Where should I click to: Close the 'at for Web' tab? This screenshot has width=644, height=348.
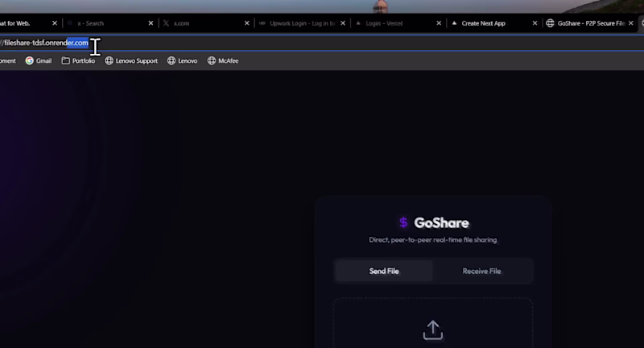[x=55, y=23]
